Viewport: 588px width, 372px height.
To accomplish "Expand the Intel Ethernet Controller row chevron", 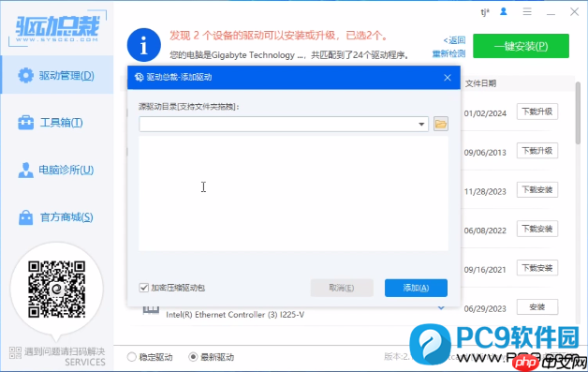I will pyautogui.click(x=441, y=308).
